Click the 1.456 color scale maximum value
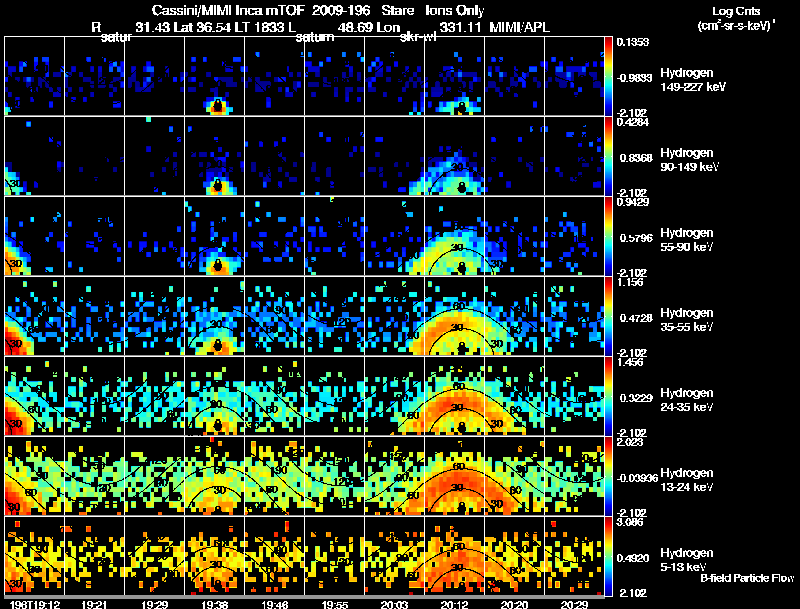 point(630,363)
